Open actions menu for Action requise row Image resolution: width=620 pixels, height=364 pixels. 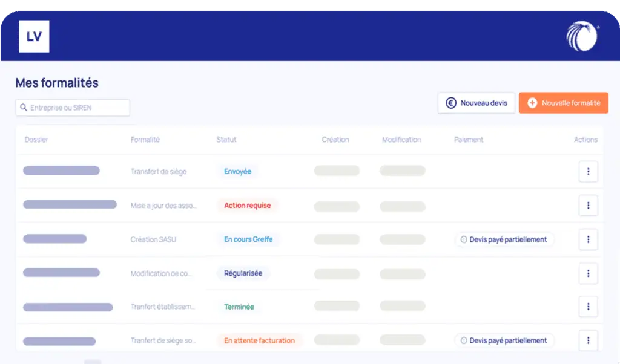(588, 206)
